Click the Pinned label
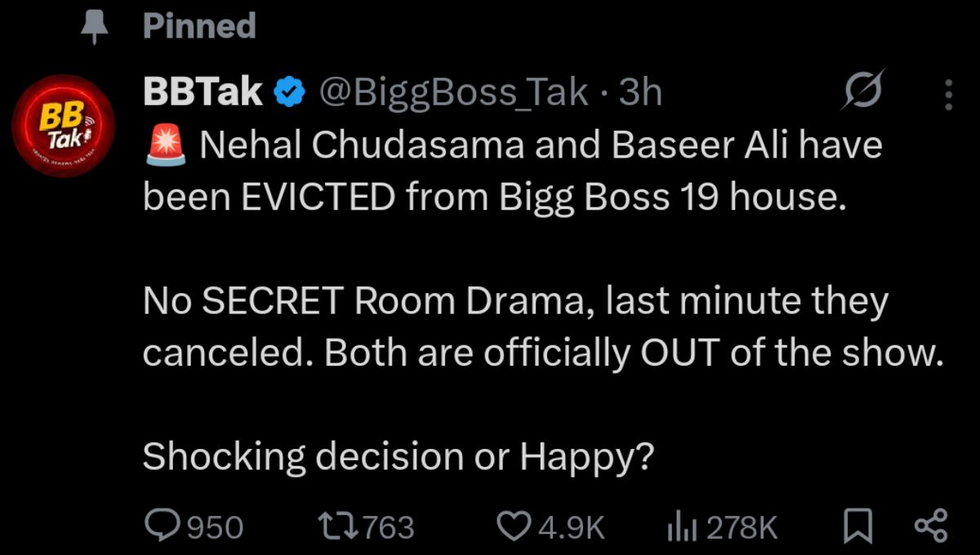 coord(199,26)
